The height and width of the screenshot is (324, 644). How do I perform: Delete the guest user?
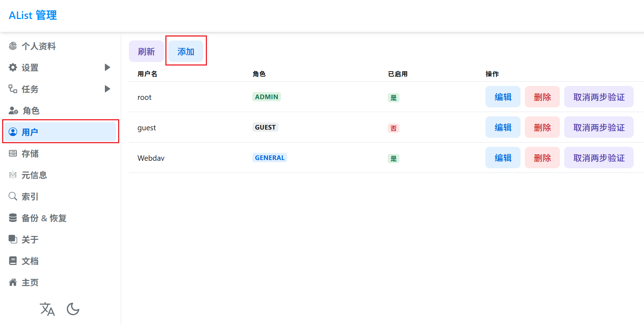point(542,127)
